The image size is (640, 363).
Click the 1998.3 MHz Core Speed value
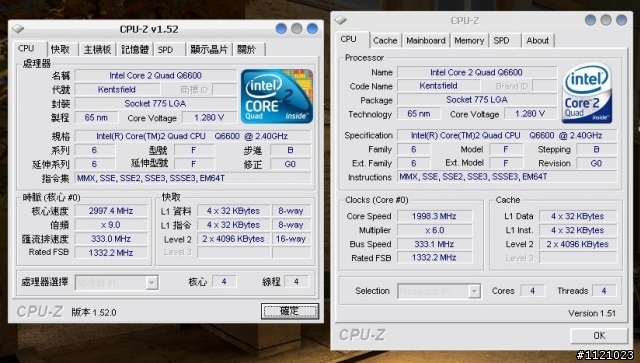[434, 216]
